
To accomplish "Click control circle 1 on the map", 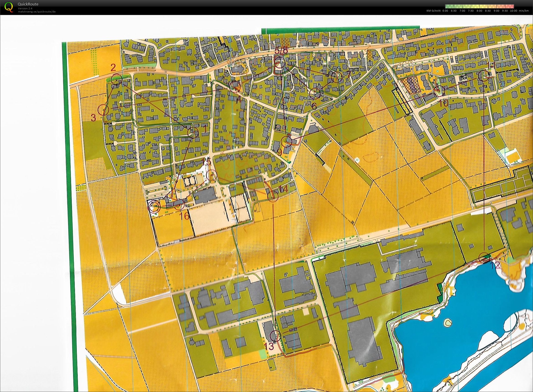I will 193,132.
